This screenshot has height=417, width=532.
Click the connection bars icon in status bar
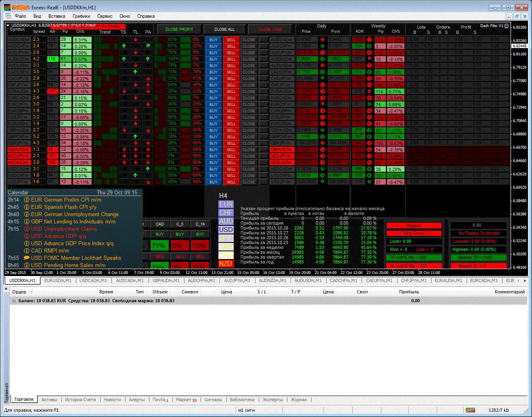click(x=470, y=410)
